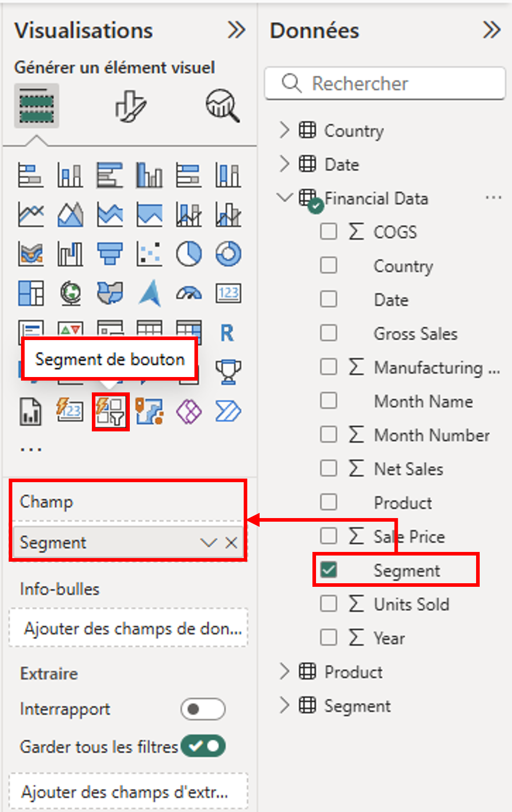Screen dimensions: 512x812
Task: Select the pie chart visual
Action: [x=189, y=254]
